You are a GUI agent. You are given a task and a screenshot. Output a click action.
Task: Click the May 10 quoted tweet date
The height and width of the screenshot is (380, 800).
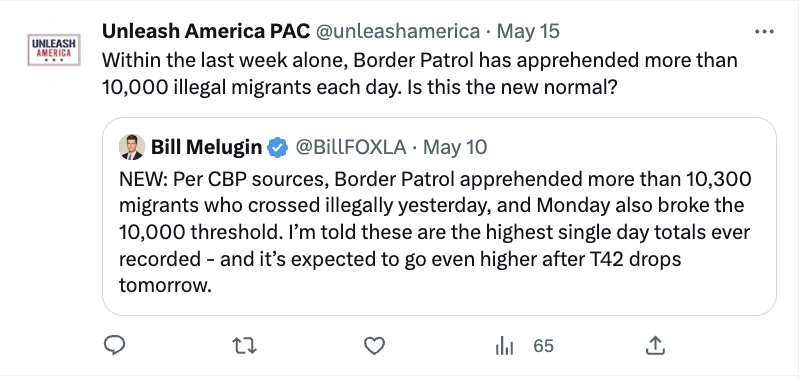455,147
